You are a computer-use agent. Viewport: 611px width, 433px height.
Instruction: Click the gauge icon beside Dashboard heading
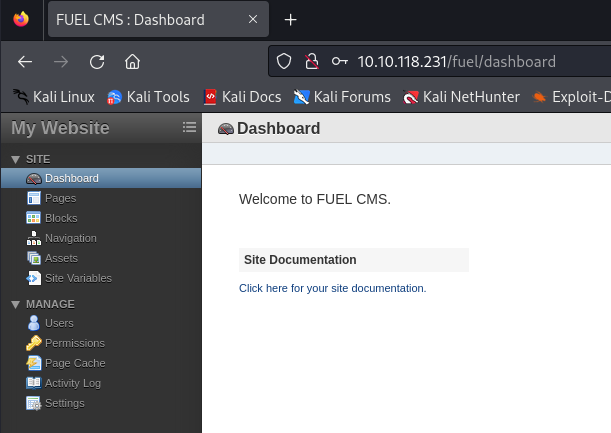(226, 129)
